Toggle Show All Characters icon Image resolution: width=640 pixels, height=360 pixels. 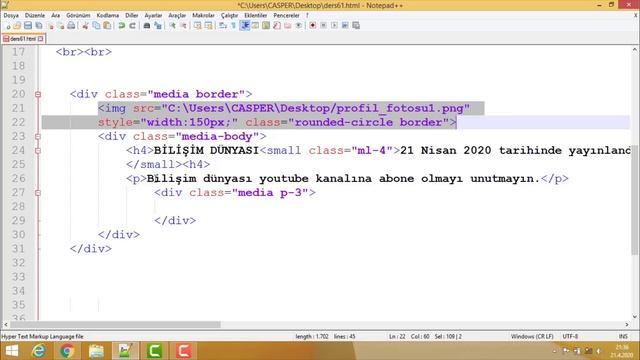233,26
